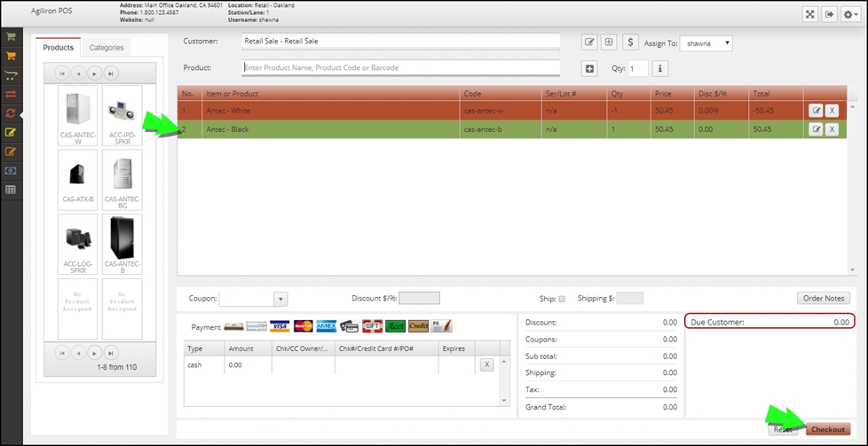This screenshot has width=868, height=446.
Task: Open the settings gear menu
Action: tap(850, 14)
